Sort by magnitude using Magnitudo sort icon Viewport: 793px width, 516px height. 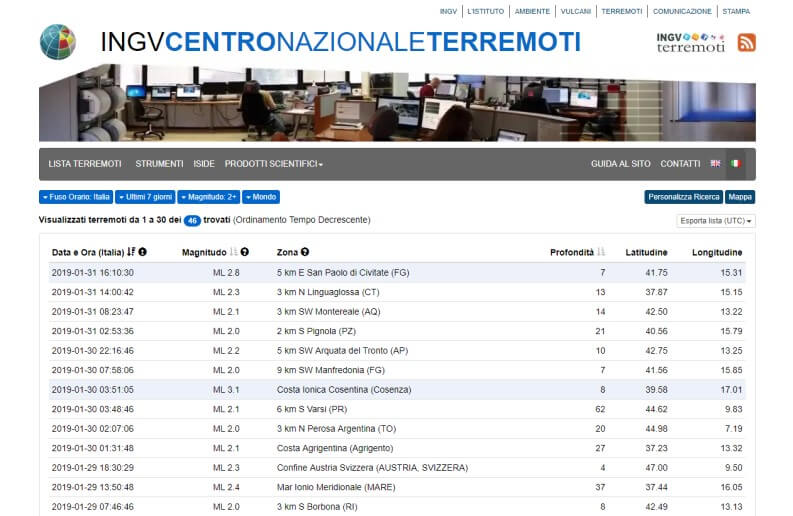coord(234,252)
